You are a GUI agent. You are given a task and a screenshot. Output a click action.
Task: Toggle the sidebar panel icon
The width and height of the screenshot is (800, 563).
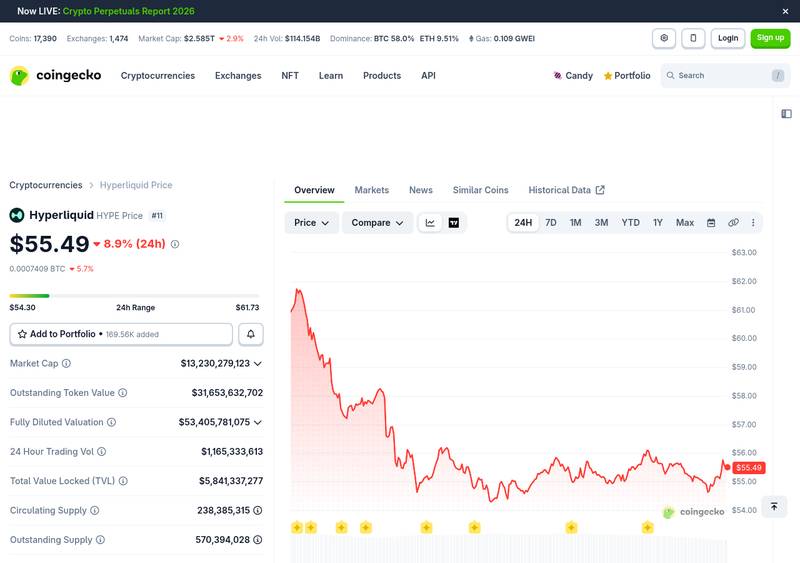click(x=786, y=114)
